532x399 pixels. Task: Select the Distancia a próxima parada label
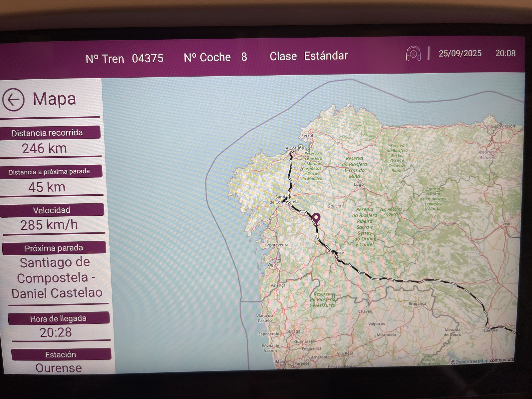49,172
